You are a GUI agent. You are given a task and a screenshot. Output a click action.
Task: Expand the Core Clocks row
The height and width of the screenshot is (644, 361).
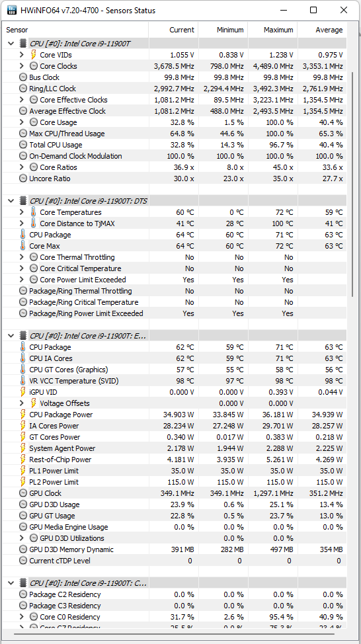[x=22, y=66]
